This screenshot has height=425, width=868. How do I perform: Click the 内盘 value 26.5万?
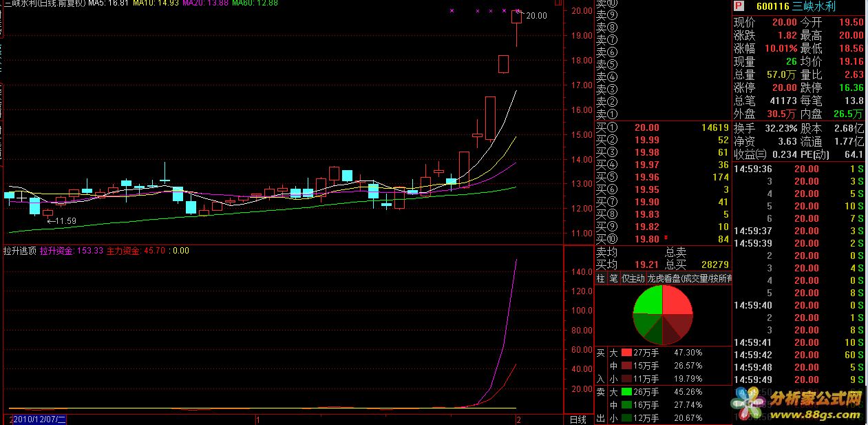point(848,114)
